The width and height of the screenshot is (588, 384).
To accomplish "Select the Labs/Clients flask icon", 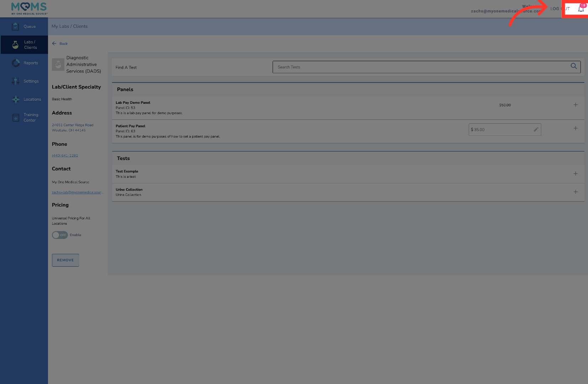I will pos(15,44).
